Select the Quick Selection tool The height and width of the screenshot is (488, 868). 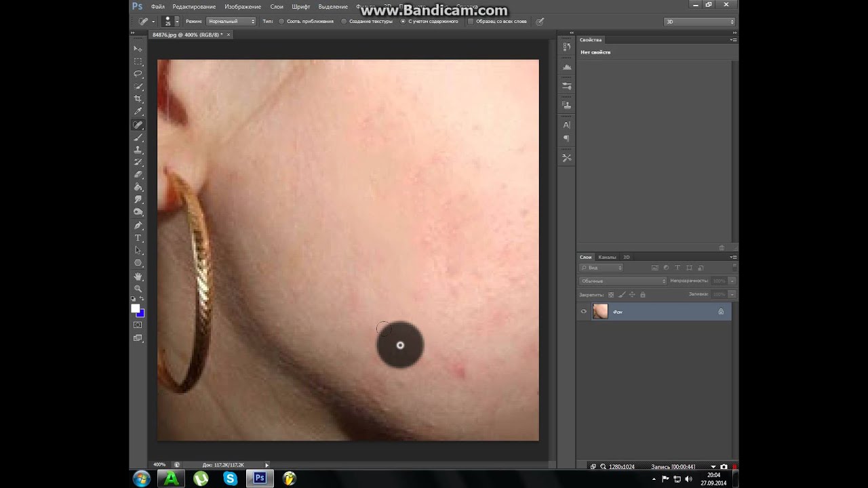tap(138, 87)
